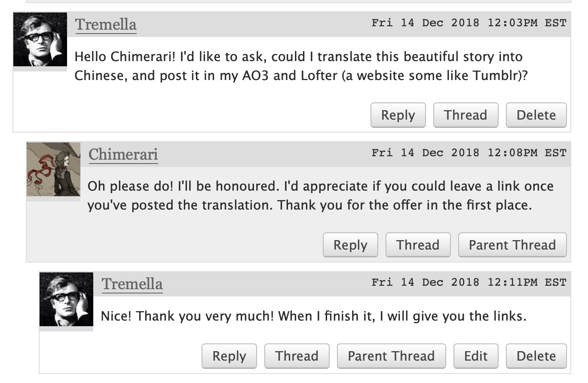
Task: View Thread of Tremella's first comment
Action: (465, 115)
